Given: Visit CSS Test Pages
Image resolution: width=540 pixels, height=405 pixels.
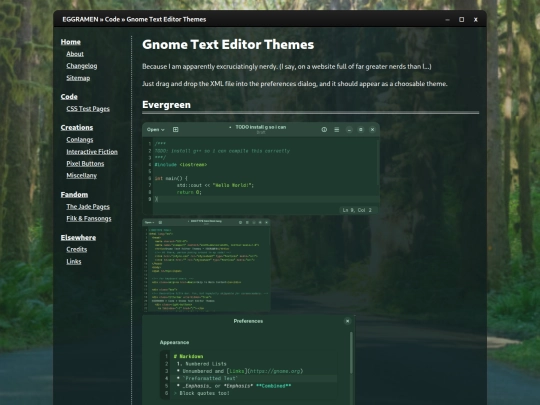Looking at the screenshot, I should click(88, 109).
